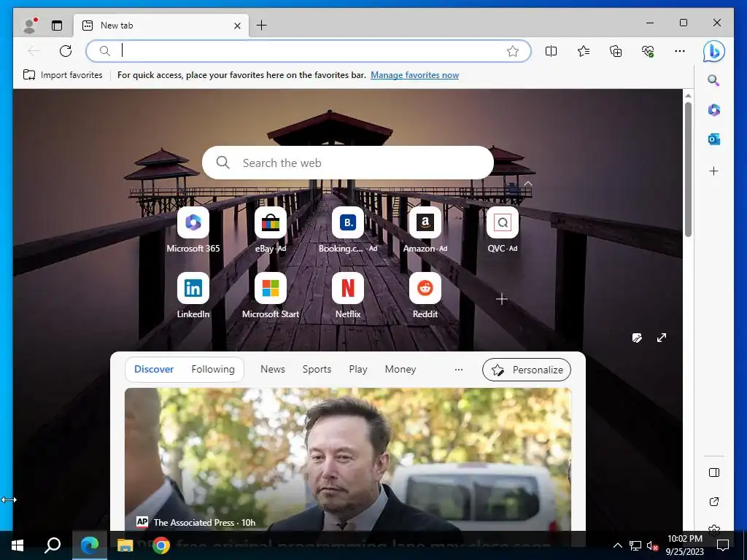Open the eBay quick link
Viewport: 747px width, 560px height.
[270, 230]
